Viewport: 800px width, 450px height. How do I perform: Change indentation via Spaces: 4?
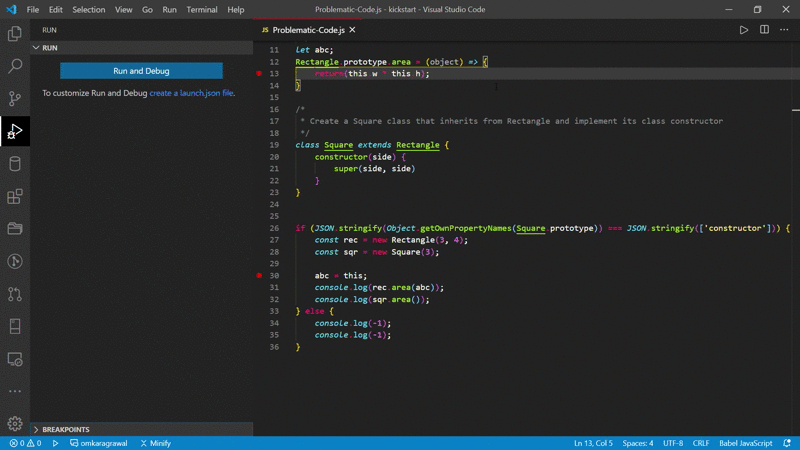[638, 443]
